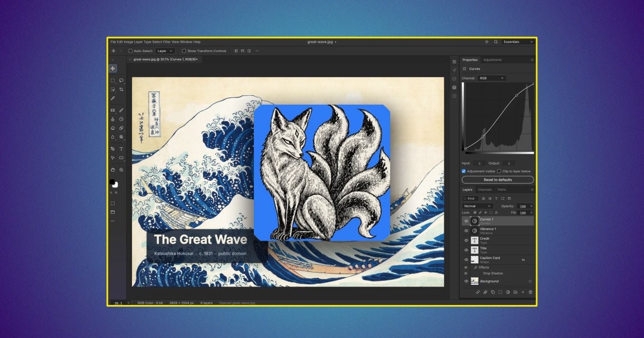Enable the Auto-Select checkbox
644x338 pixels.
click(130, 51)
